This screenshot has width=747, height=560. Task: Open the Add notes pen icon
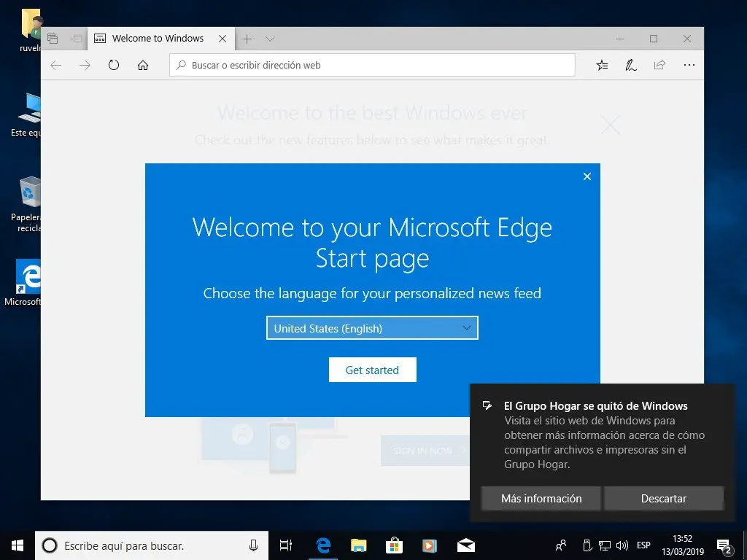point(631,65)
